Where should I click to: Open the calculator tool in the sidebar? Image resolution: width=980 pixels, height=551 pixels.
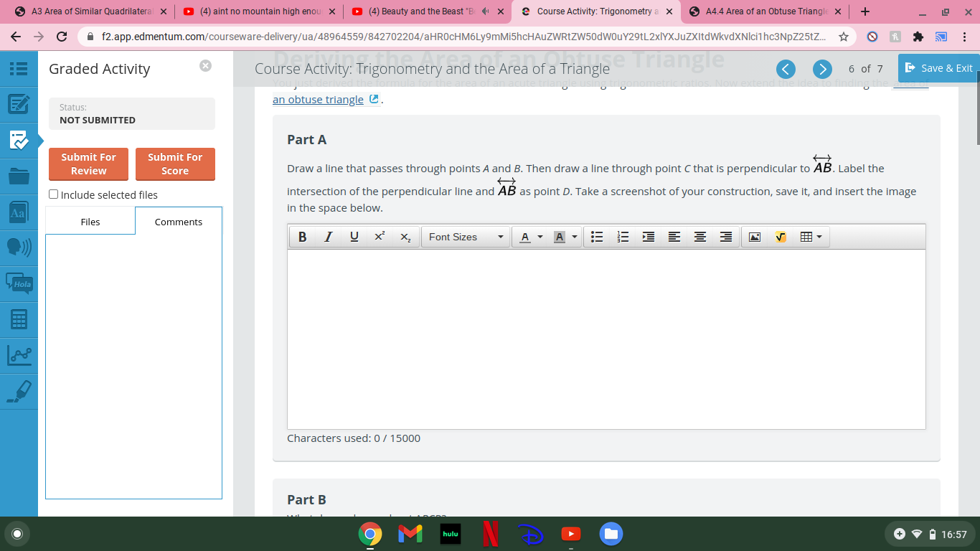pyautogui.click(x=19, y=319)
